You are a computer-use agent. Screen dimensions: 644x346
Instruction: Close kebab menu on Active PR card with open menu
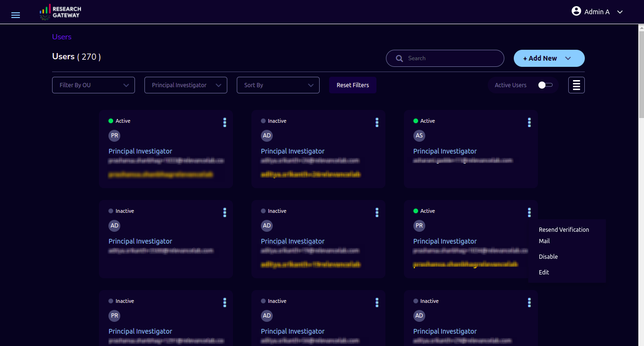(x=529, y=212)
